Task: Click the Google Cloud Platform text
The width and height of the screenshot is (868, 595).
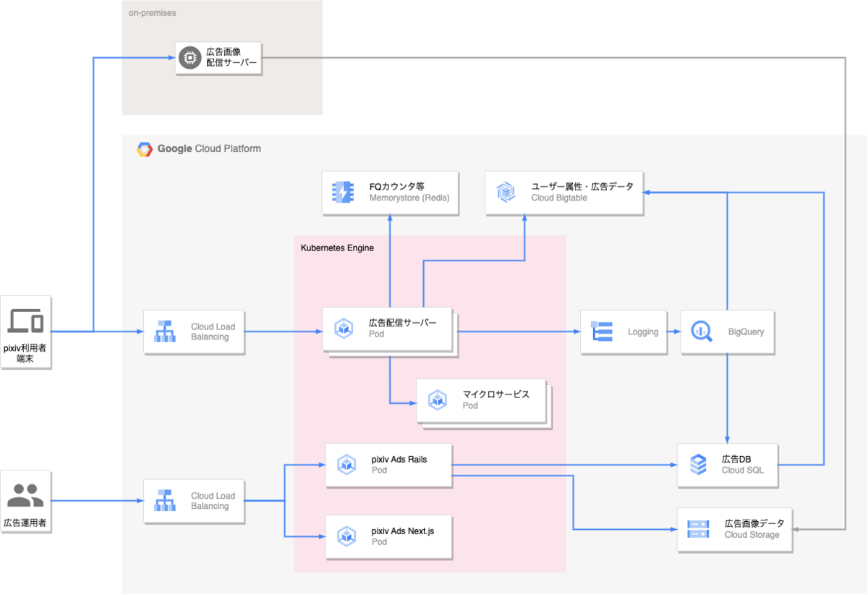Action: point(210,149)
